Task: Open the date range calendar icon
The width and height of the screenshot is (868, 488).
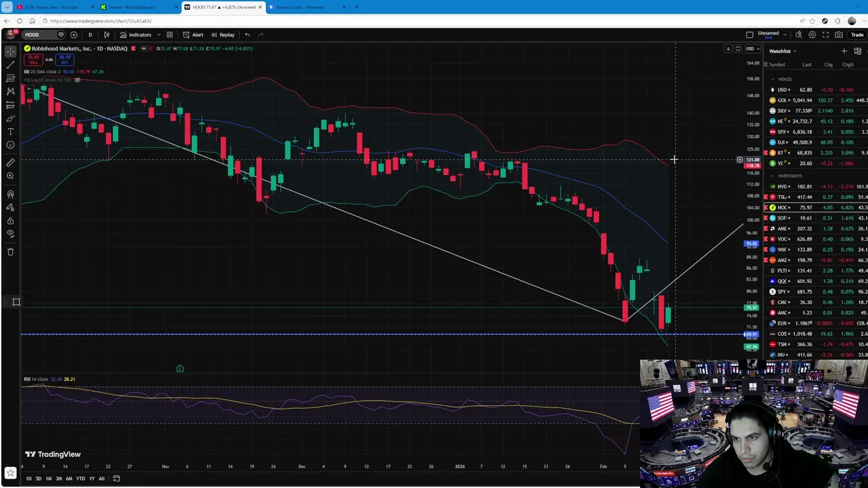Action: (x=116, y=479)
